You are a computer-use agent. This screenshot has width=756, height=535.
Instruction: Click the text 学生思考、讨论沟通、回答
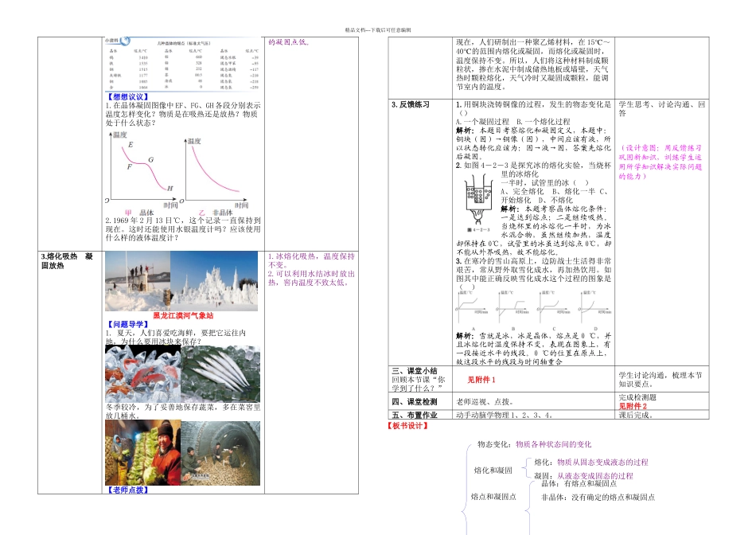click(x=662, y=108)
